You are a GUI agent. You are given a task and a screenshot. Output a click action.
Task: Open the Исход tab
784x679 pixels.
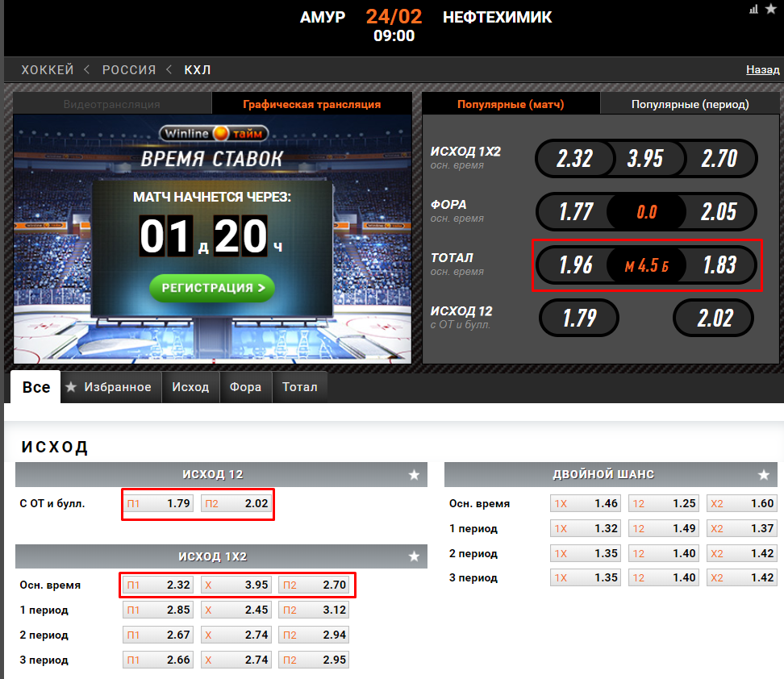[x=190, y=387]
